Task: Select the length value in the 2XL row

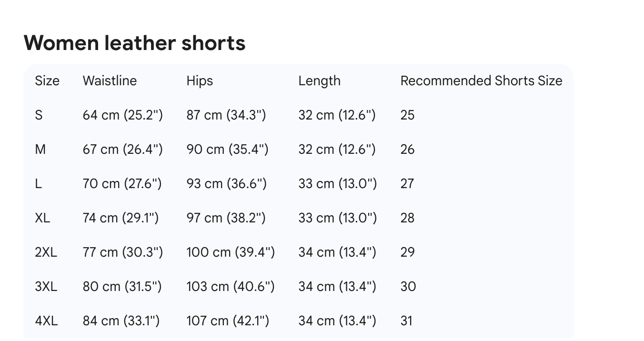Action: (x=337, y=252)
